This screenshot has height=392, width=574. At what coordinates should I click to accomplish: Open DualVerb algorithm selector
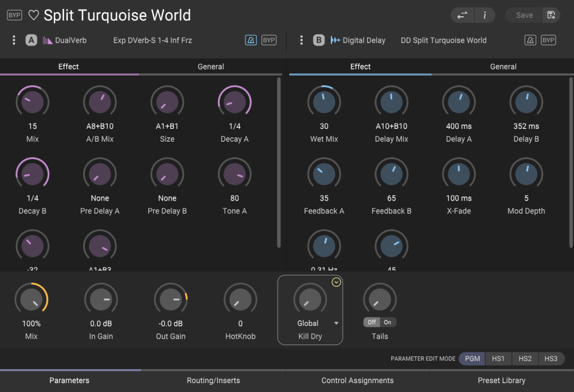click(x=71, y=40)
